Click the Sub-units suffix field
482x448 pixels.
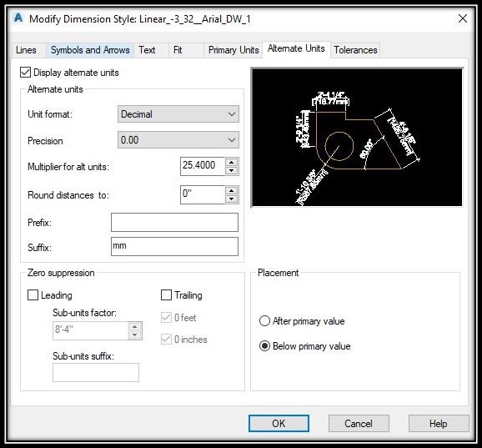(x=96, y=372)
